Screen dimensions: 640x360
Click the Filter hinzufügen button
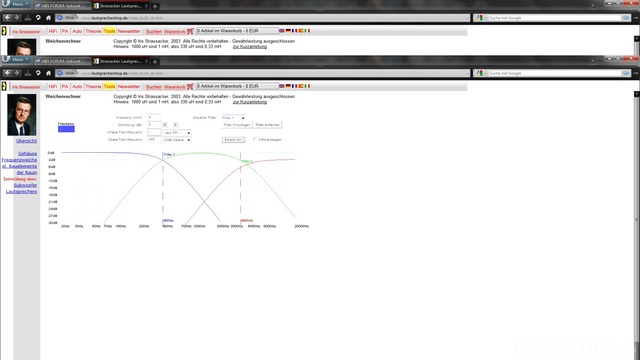coord(237,125)
